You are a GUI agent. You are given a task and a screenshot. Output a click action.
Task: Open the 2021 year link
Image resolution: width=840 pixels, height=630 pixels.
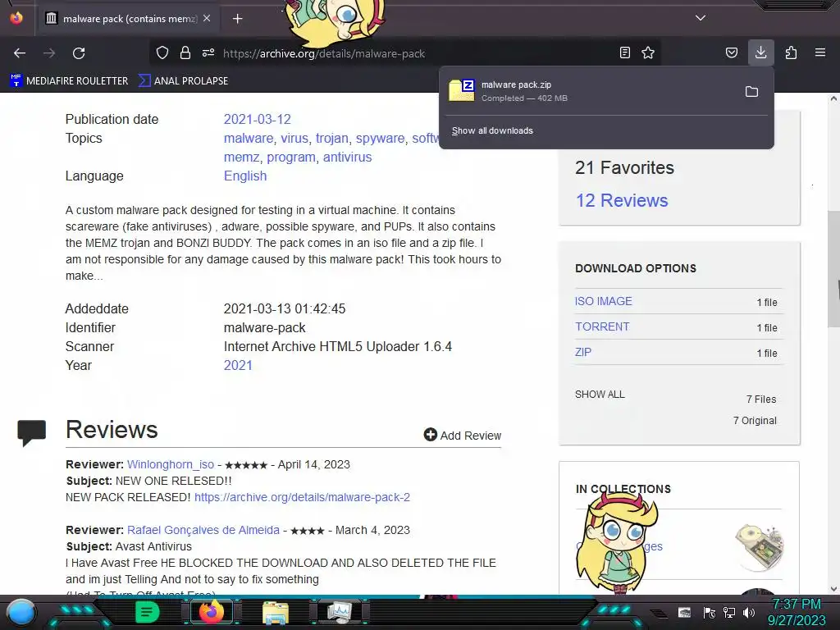[238, 365]
